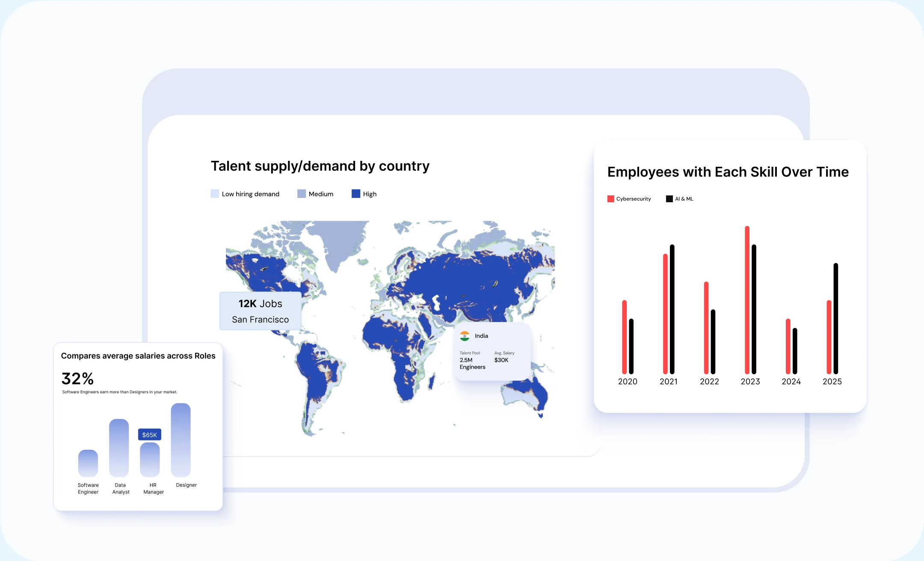Click the 2021 year axis label
924x561 pixels.
tap(668, 381)
